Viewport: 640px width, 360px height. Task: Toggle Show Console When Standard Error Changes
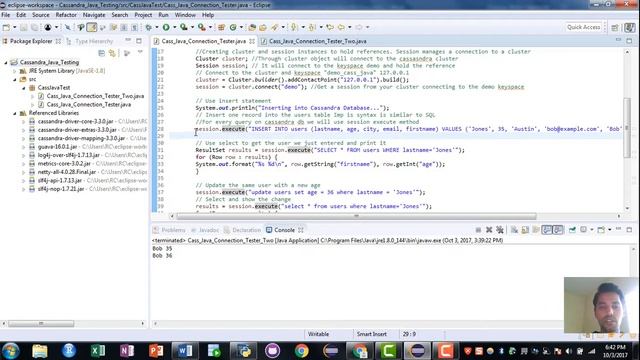[558, 230]
